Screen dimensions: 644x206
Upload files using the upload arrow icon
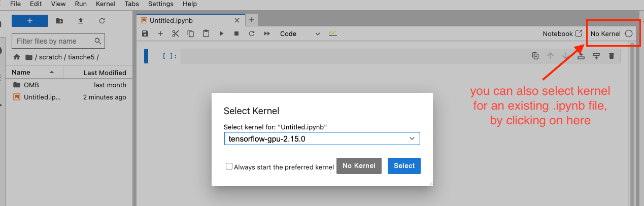(x=80, y=21)
